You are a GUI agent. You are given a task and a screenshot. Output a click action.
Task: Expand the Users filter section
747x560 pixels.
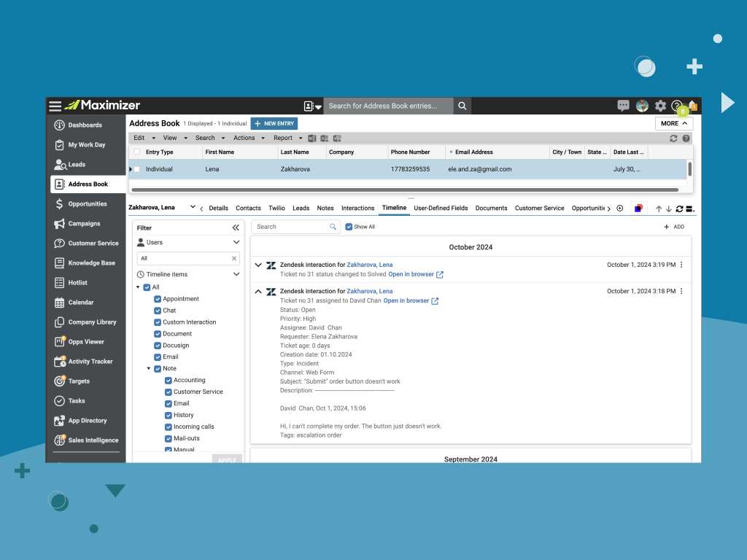tap(236, 242)
